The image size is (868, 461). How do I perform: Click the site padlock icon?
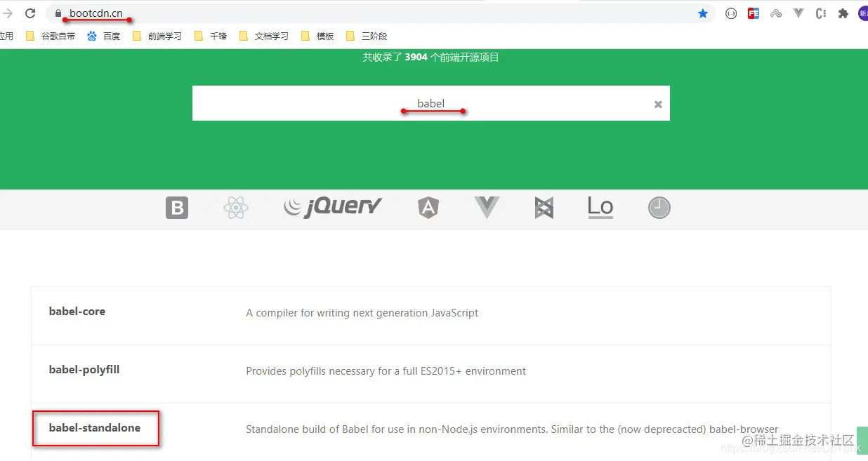[x=58, y=13]
